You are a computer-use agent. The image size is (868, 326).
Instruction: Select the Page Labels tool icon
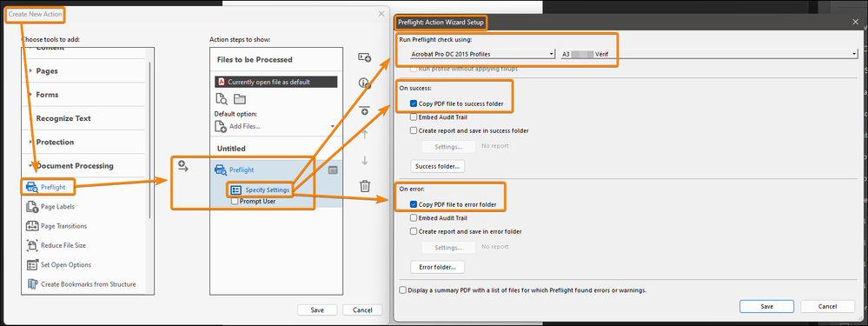tap(31, 206)
